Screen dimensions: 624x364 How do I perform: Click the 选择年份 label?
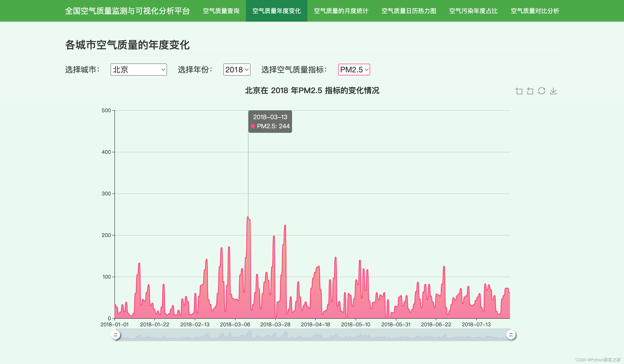pos(195,70)
